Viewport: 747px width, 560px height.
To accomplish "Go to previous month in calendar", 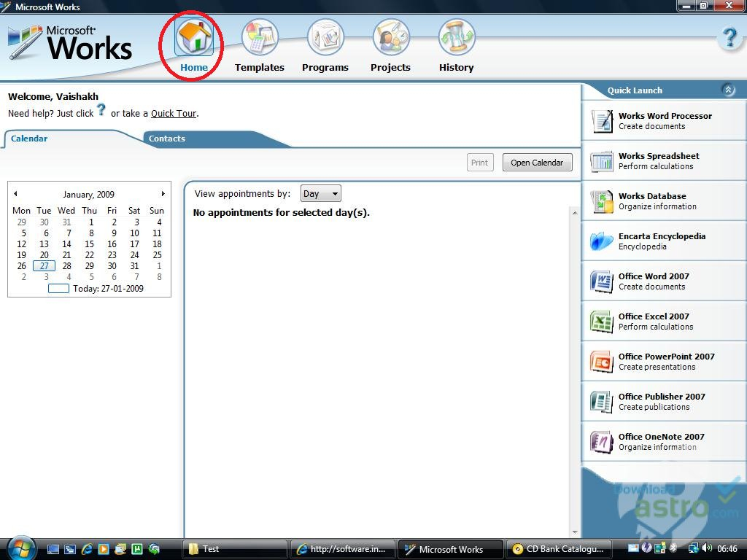I will (x=15, y=194).
